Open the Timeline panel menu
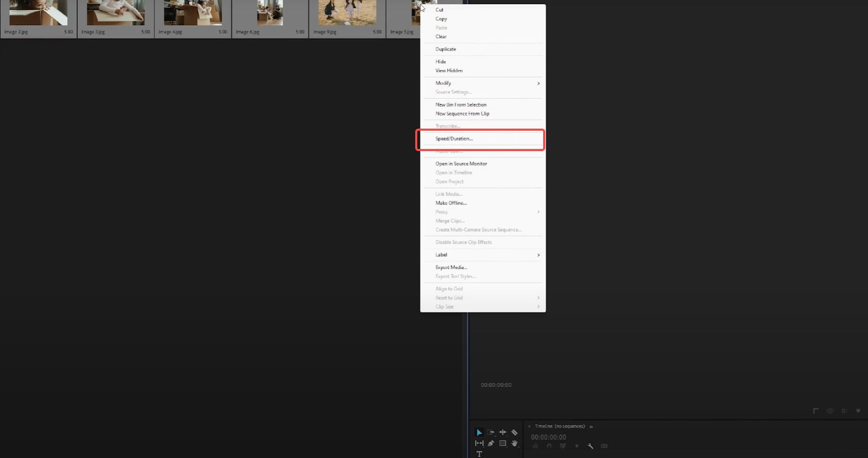The height and width of the screenshot is (458, 868). pos(591,427)
